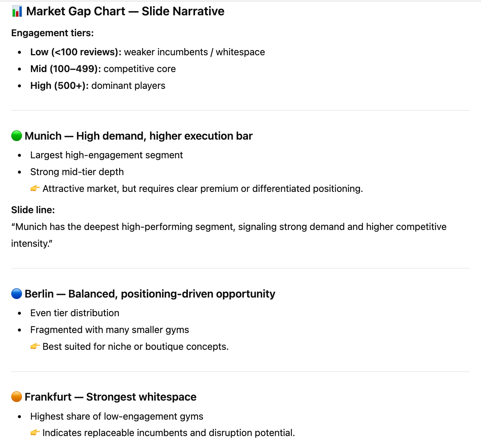Viewport: 481px width, 448px height.
Task: Click the "Berlin — Balanced" heading
Action: [150, 294]
